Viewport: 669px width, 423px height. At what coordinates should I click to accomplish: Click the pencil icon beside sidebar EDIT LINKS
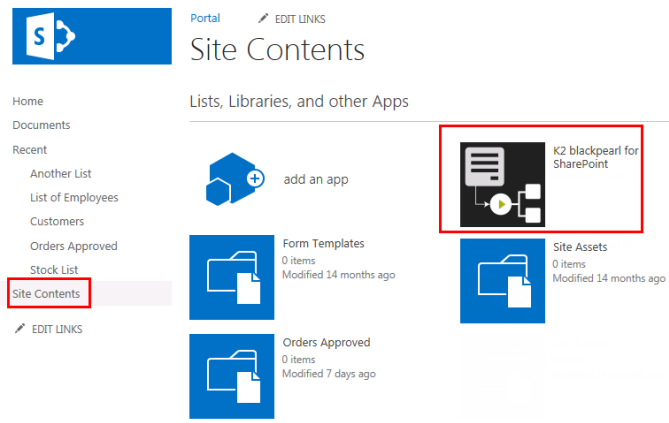(20, 328)
